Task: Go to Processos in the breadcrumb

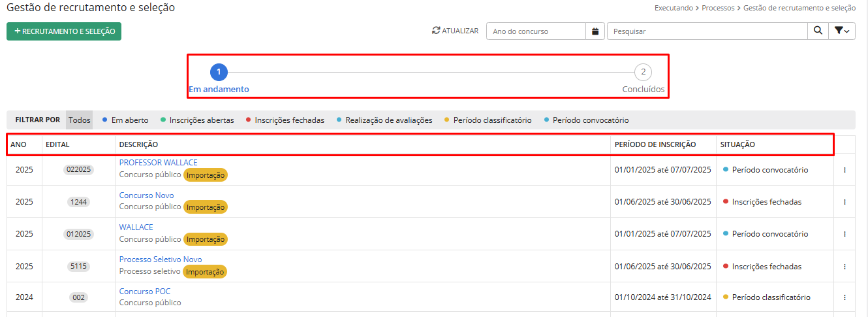Action: pyautogui.click(x=718, y=8)
